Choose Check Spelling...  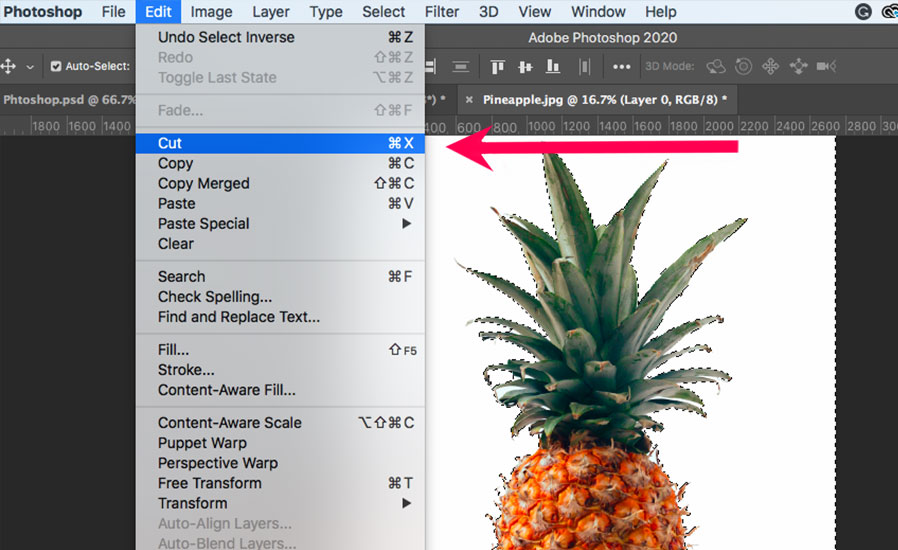pos(281,297)
